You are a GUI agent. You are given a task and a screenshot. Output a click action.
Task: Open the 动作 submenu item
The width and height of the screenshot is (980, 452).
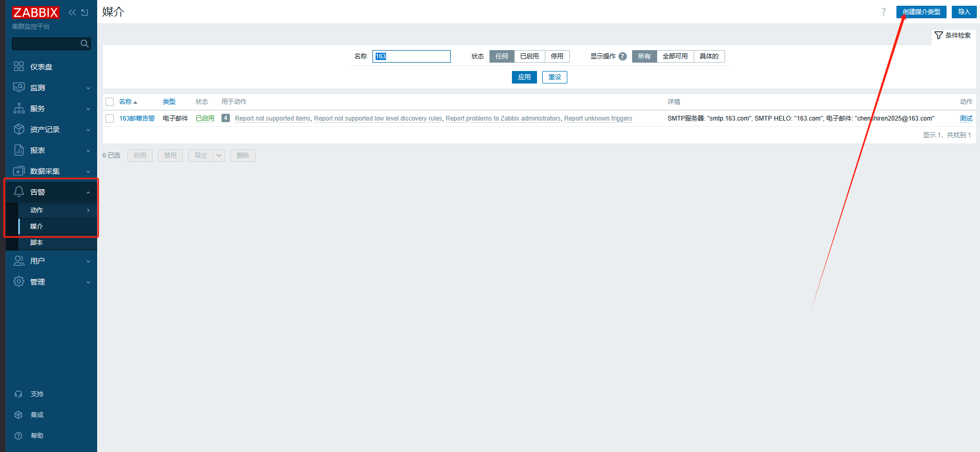(57, 210)
